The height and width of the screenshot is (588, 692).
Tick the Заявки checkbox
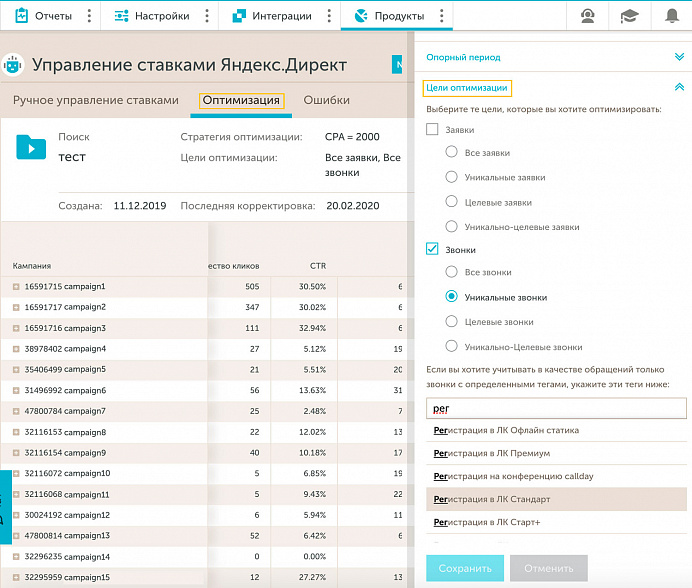click(432, 129)
